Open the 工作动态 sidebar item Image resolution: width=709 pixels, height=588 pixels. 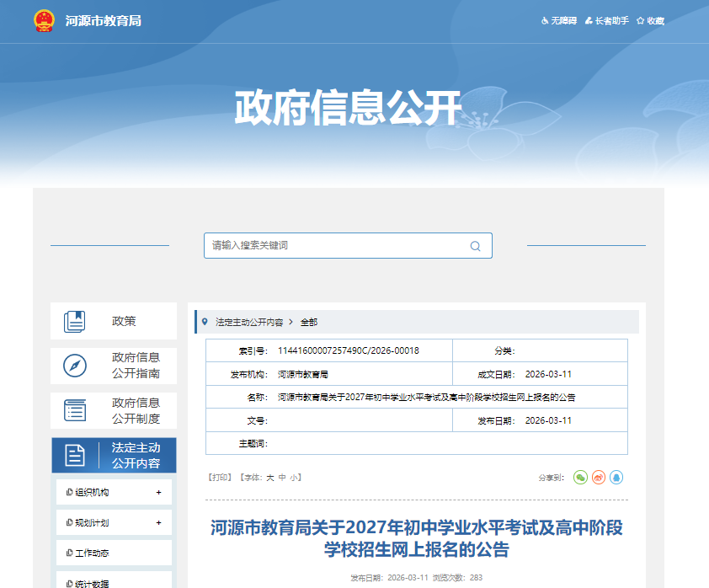pyautogui.click(x=92, y=553)
